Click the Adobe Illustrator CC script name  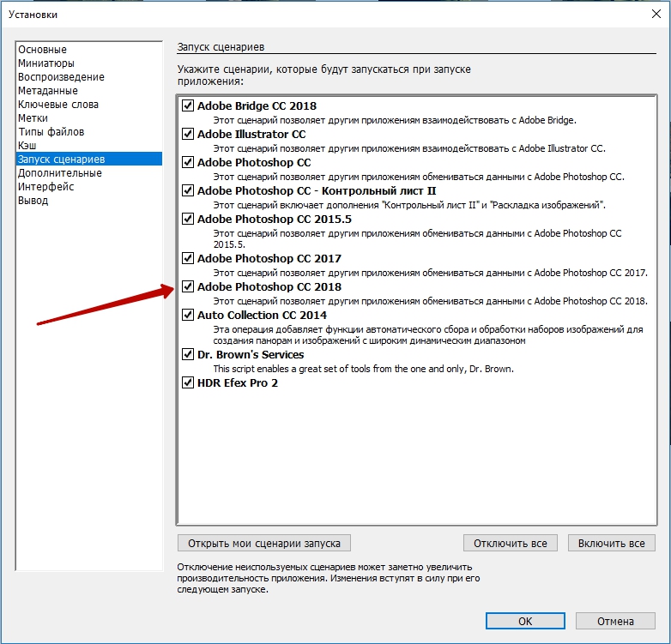tap(251, 134)
